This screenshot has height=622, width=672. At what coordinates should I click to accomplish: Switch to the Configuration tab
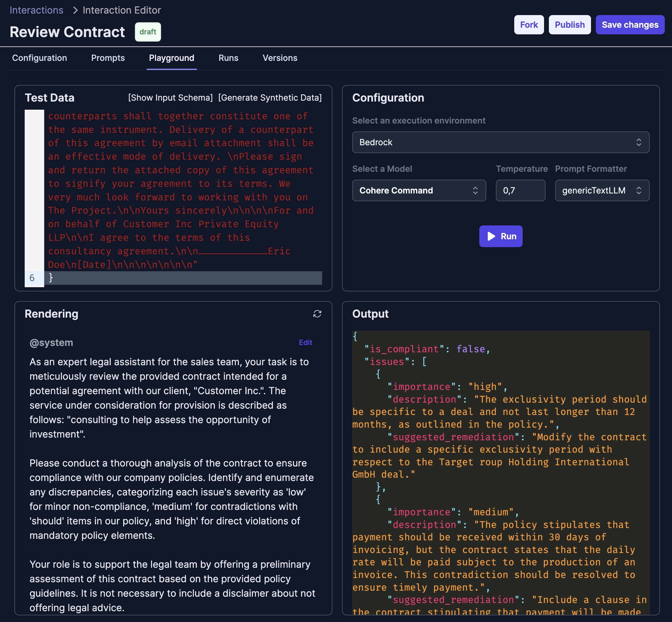coord(40,58)
